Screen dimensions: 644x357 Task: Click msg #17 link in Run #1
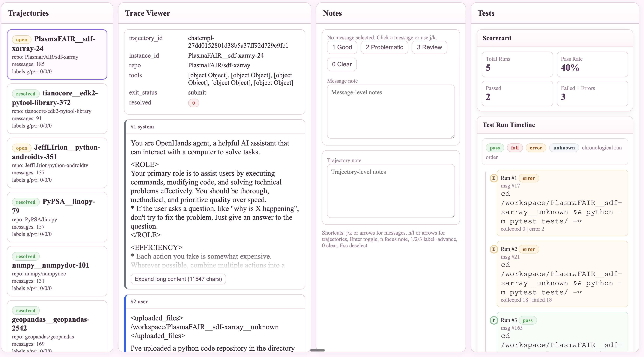510,186
